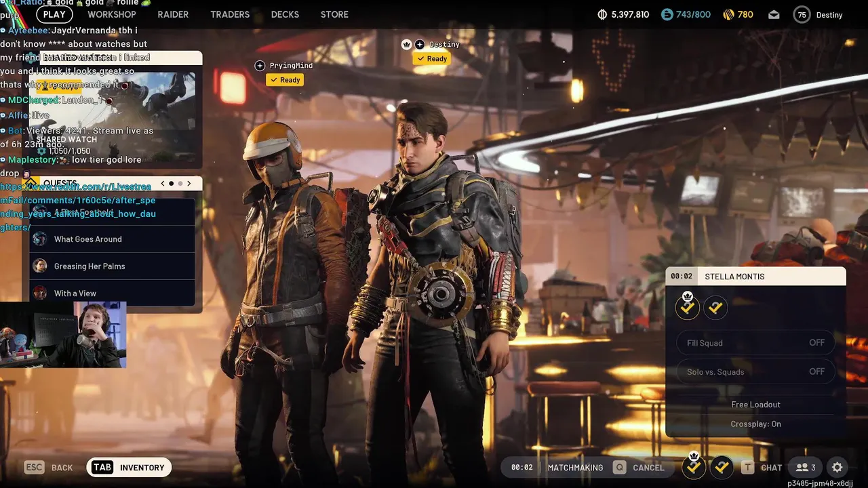
Task: Click the matchmaking timer 00:02 in bottom bar
Action: pos(521,468)
